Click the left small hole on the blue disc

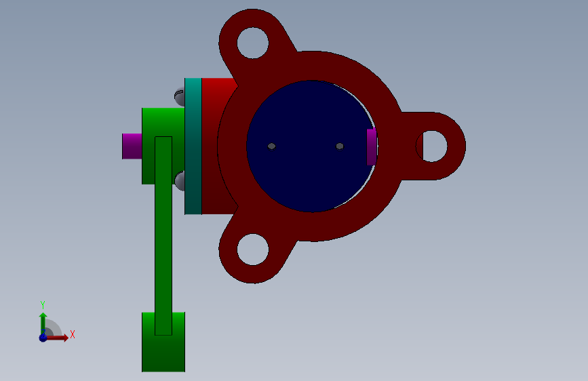[x=272, y=146]
